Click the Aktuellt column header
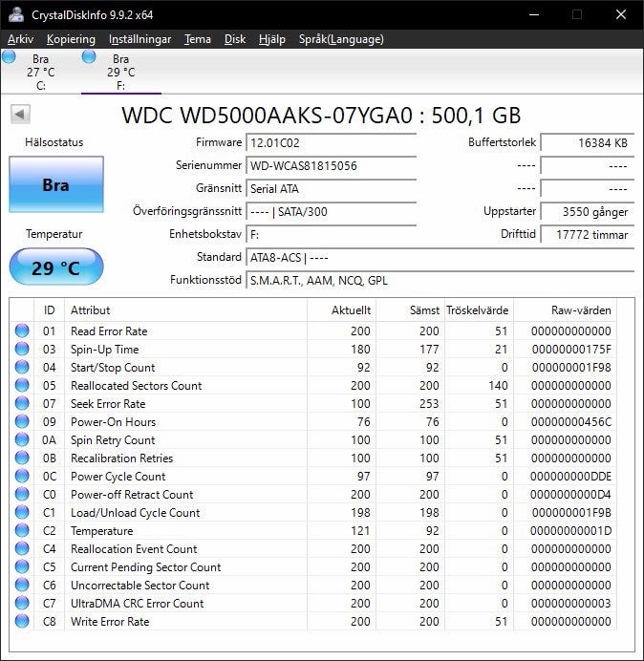This screenshot has height=661, width=644. [x=342, y=310]
